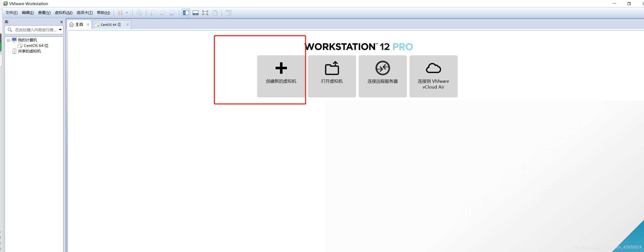
Task: Click the plus icon for new VM
Action: [x=281, y=68]
